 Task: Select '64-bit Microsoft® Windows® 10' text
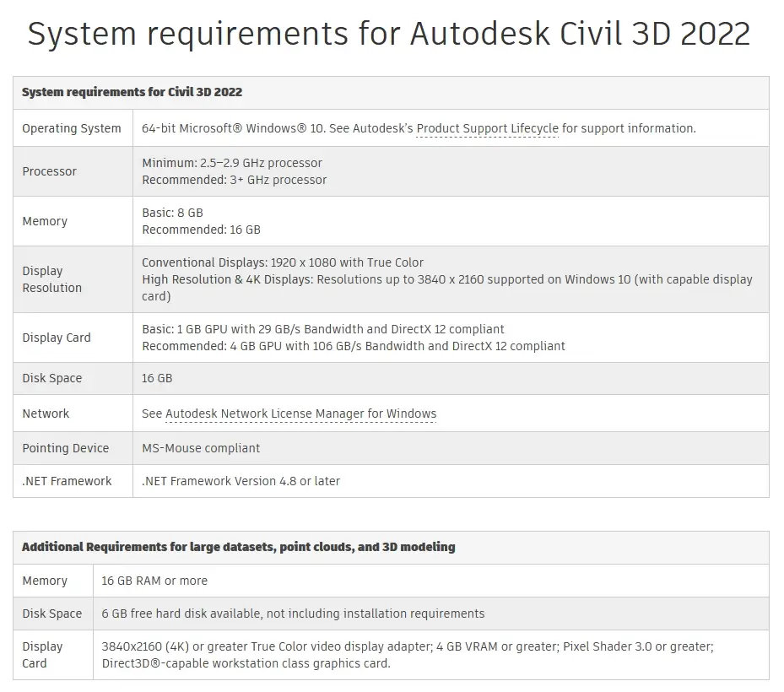click(234, 128)
